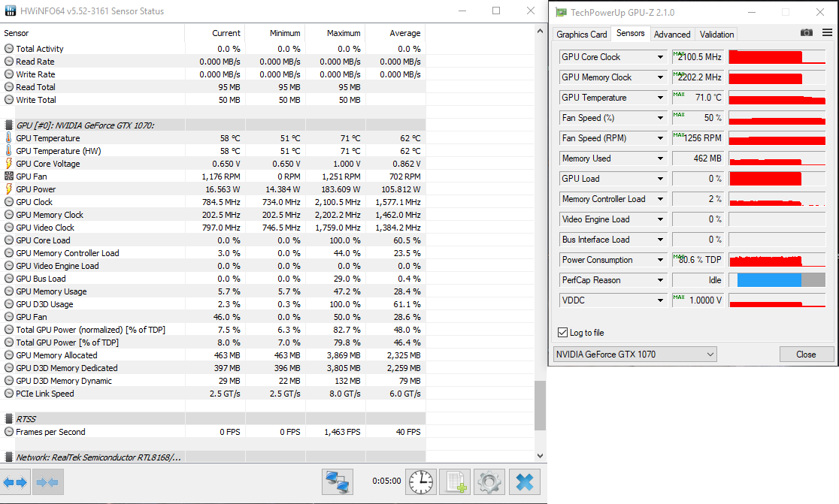The image size is (839, 504).
Task: Click the clock reset timer icon in HWiNFO
Action: [421, 482]
